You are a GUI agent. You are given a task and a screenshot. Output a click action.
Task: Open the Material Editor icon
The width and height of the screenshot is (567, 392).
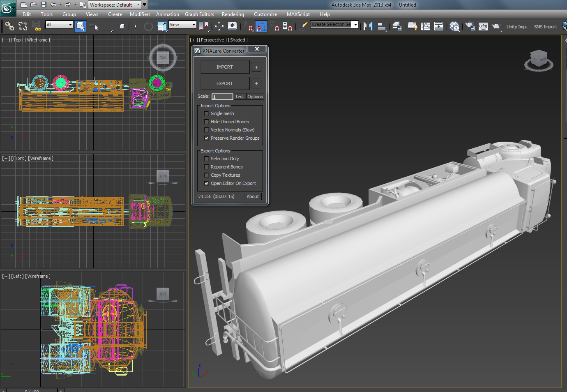[x=454, y=26]
